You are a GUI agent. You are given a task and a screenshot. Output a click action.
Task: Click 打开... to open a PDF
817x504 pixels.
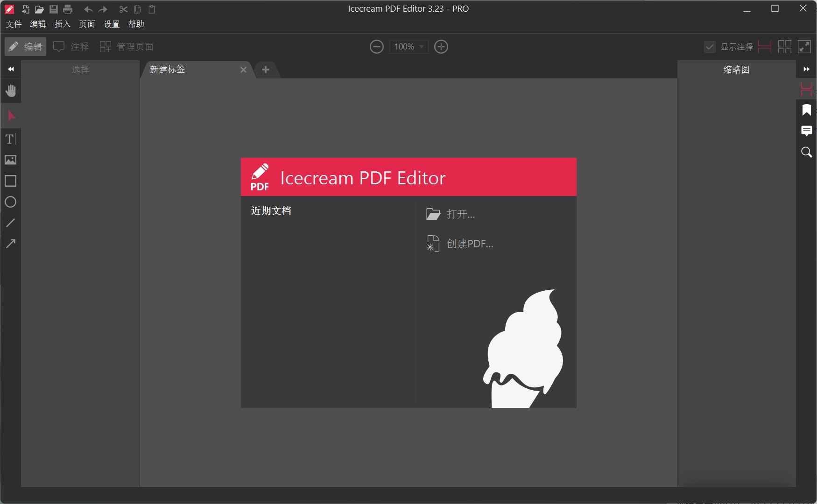(460, 214)
